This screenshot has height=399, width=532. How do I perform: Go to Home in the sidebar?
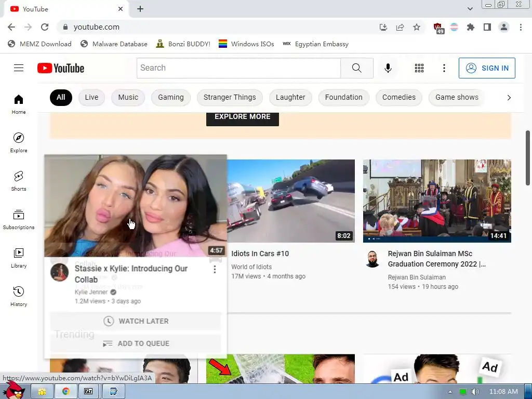(x=19, y=104)
